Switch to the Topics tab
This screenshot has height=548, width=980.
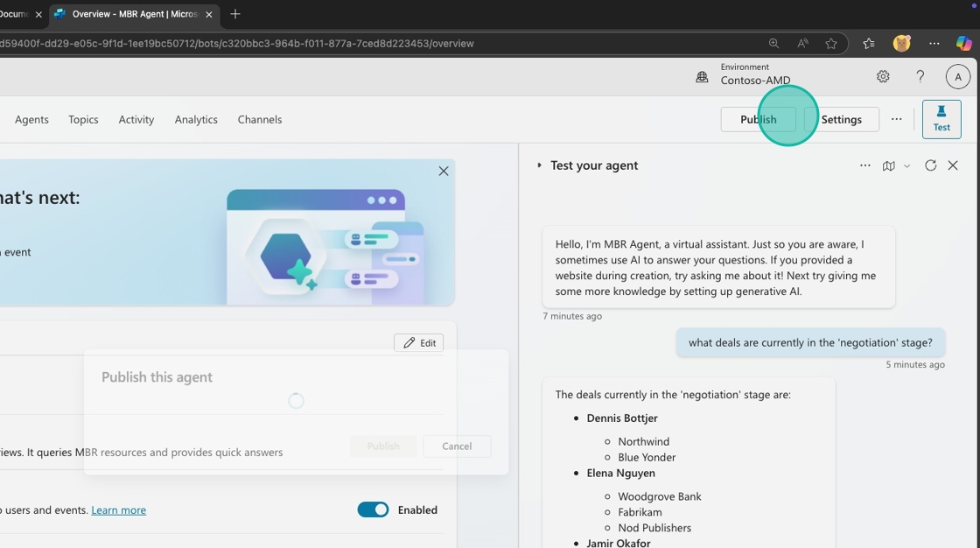tap(83, 119)
